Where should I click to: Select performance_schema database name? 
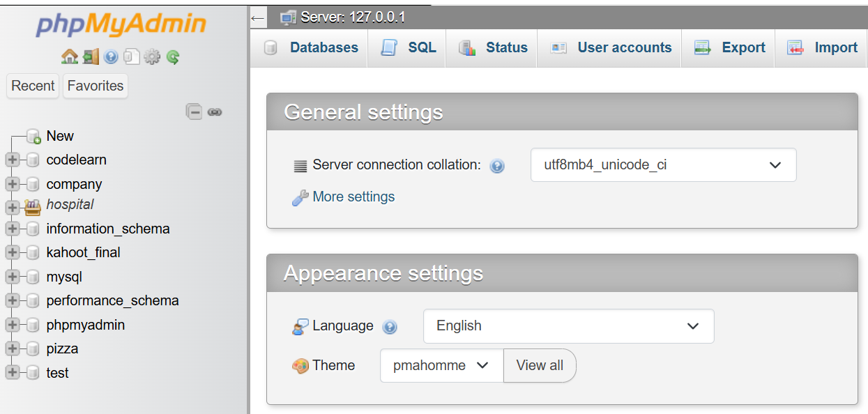(x=113, y=301)
